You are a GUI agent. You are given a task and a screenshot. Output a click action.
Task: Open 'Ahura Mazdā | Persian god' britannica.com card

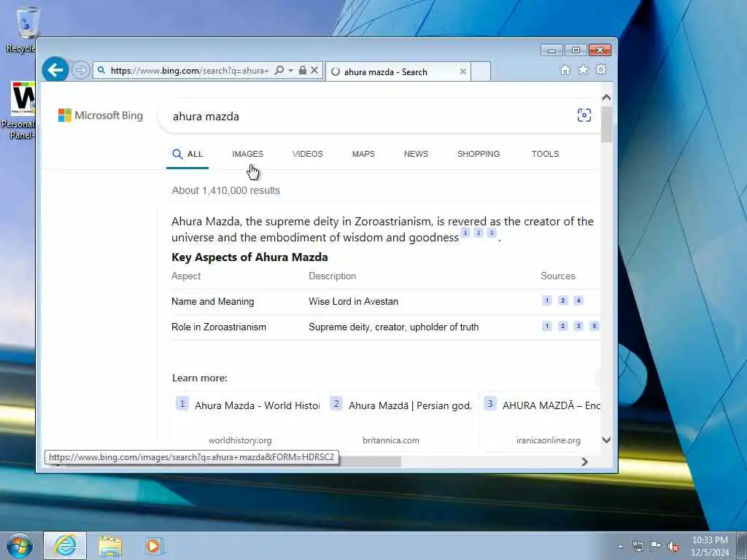(400, 421)
